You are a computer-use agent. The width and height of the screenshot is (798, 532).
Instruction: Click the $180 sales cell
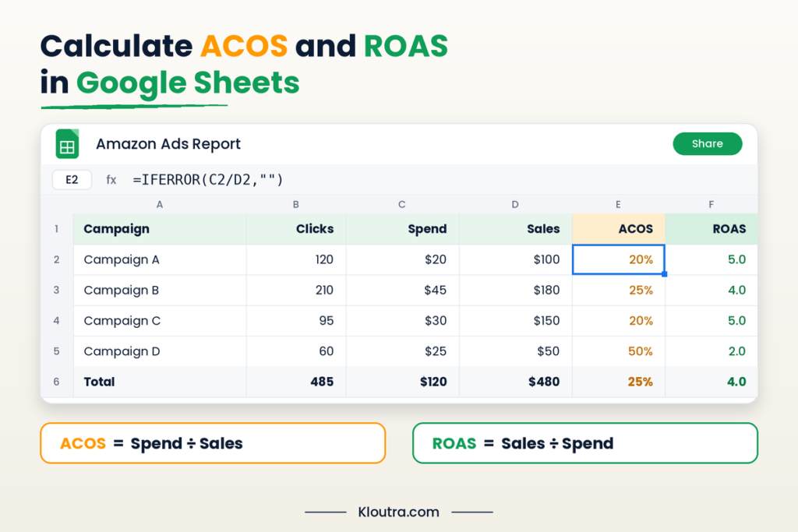pos(516,290)
